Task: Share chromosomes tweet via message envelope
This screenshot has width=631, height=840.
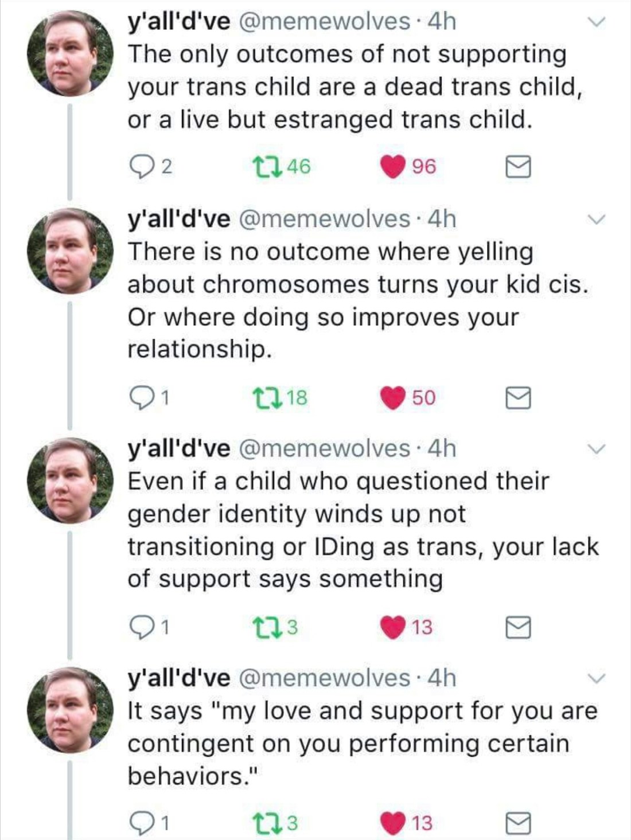Action: pyautogui.click(x=518, y=397)
